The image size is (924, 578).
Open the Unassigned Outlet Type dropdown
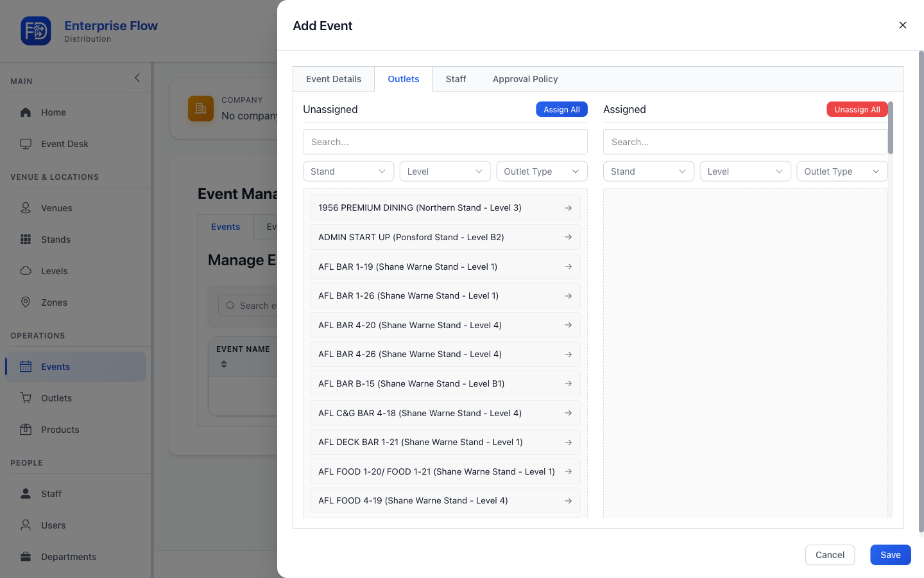pyautogui.click(x=542, y=171)
